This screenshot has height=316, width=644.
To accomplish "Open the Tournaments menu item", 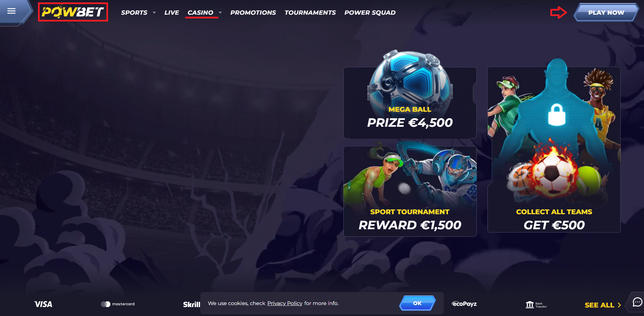I will tap(310, 13).
